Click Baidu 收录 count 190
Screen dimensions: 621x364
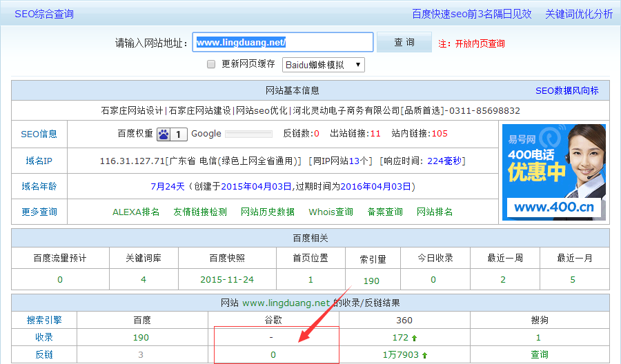(141, 338)
